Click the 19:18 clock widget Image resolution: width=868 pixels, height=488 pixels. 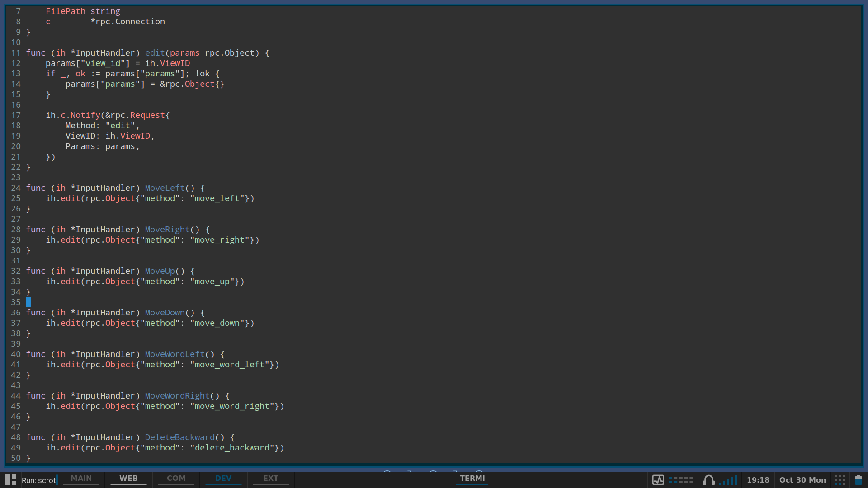click(758, 480)
